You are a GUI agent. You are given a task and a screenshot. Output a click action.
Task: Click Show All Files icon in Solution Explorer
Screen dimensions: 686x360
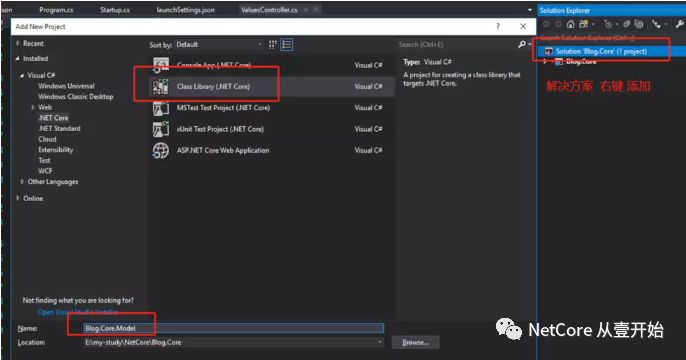click(639, 24)
